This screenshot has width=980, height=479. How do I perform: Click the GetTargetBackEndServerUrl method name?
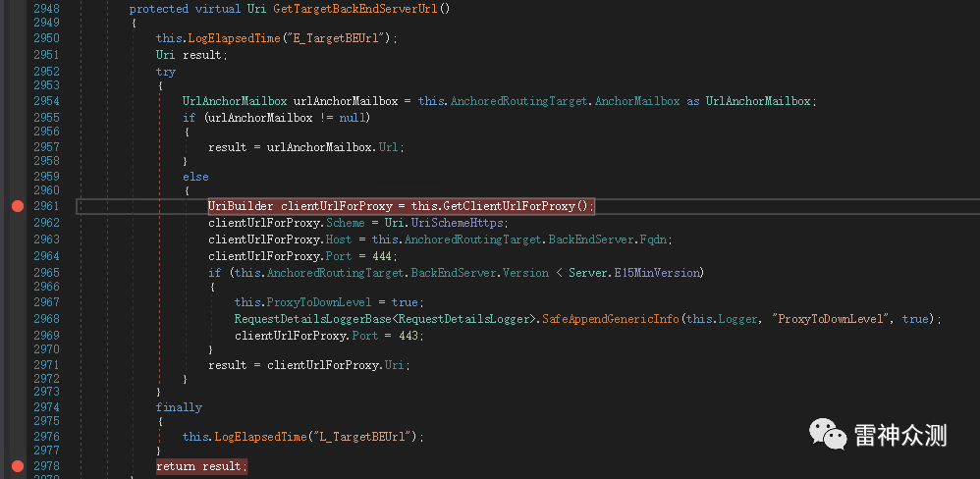pyautogui.click(x=355, y=9)
